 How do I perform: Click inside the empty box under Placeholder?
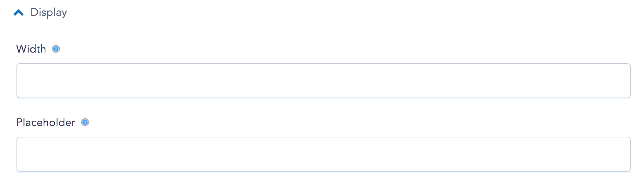pos(323,154)
